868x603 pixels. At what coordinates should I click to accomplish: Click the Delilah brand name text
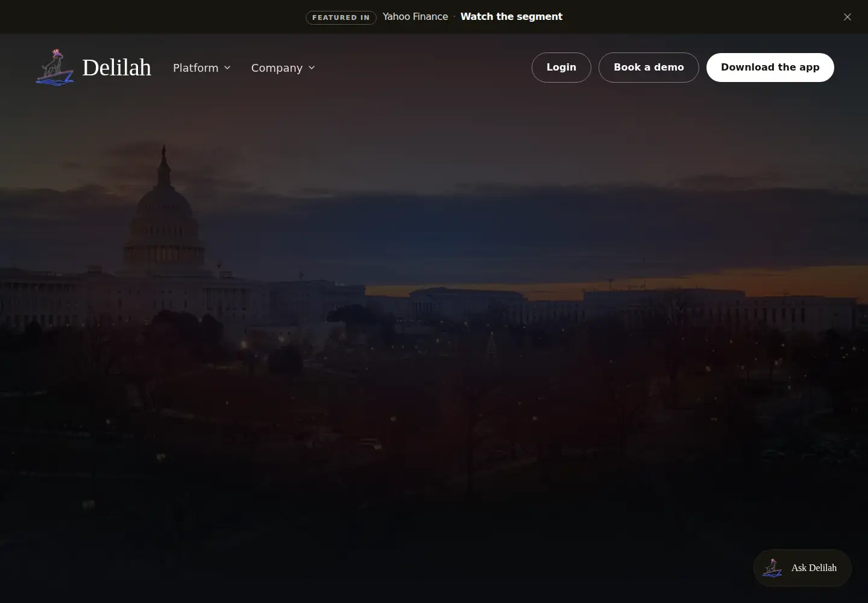116,68
